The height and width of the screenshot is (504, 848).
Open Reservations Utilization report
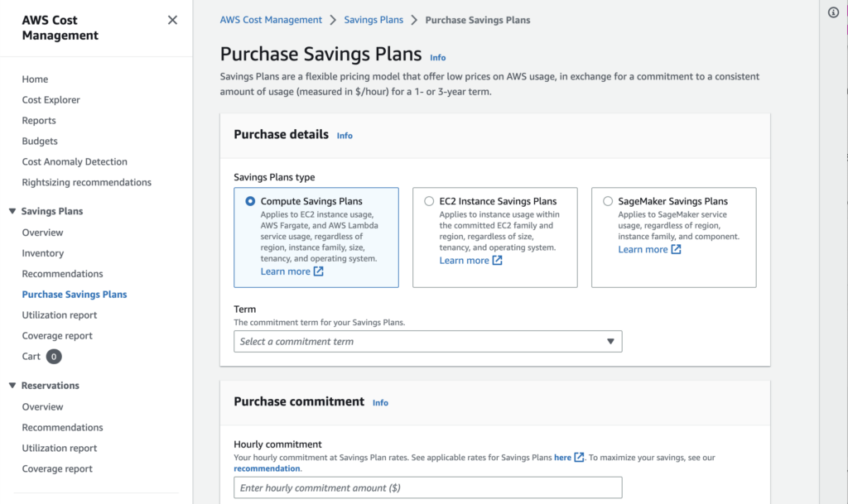pyautogui.click(x=60, y=448)
